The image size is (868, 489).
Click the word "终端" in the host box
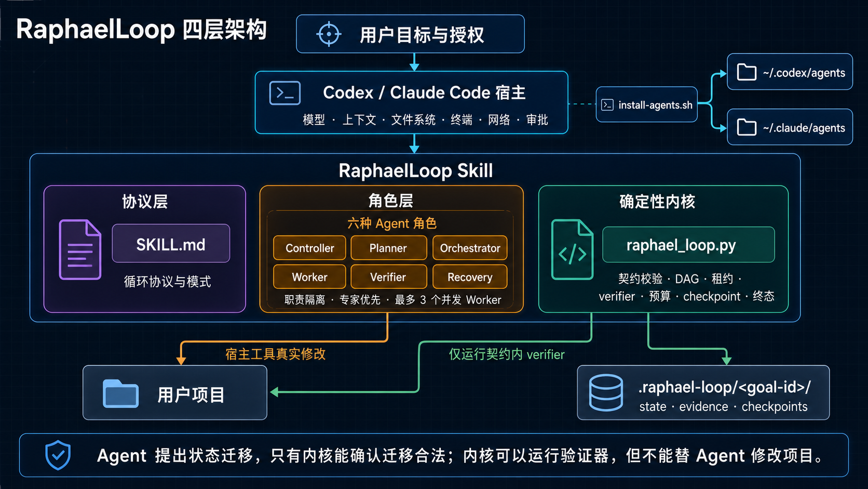462,120
